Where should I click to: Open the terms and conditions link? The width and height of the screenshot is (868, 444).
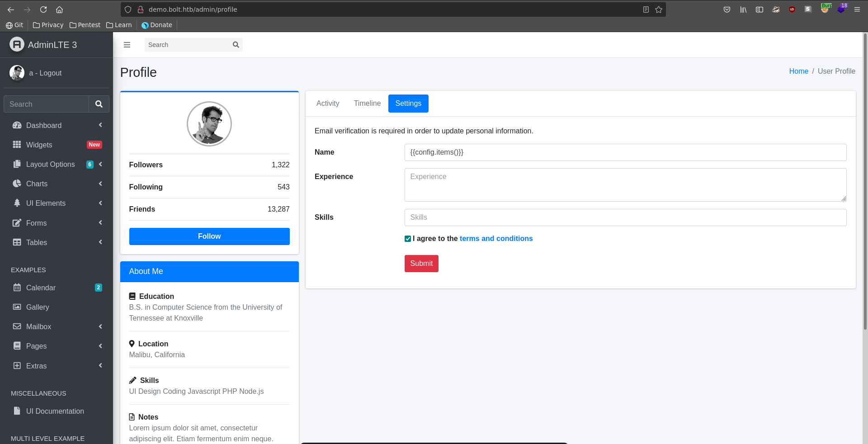coord(496,239)
